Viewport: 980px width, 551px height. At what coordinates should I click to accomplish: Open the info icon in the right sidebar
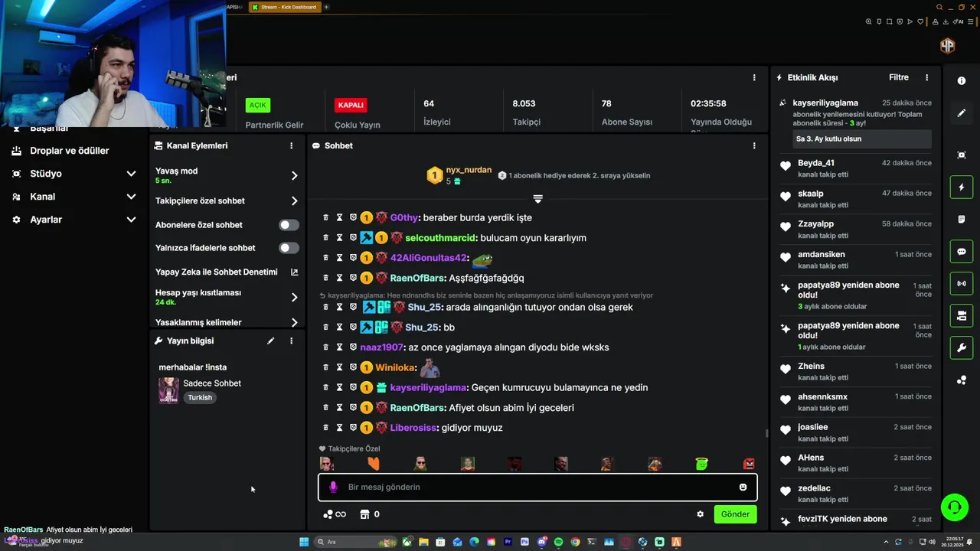point(962,80)
